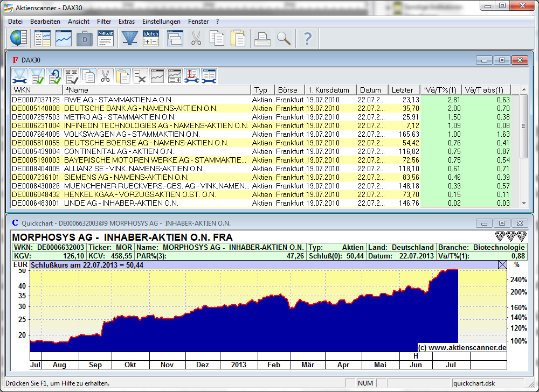Open the Ansicht menu
The height and width of the screenshot is (392, 539).
(79, 22)
